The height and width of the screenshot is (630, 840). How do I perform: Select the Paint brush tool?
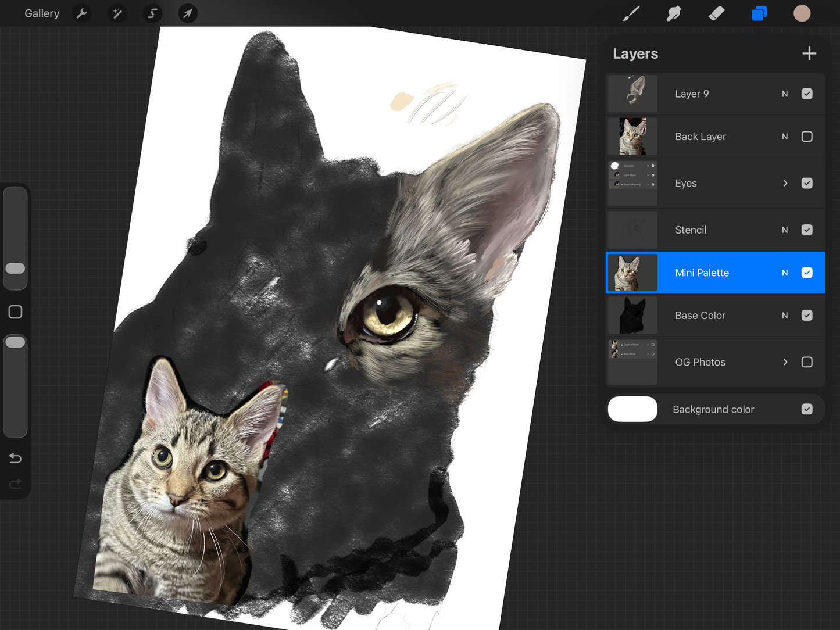click(x=631, y=13)
